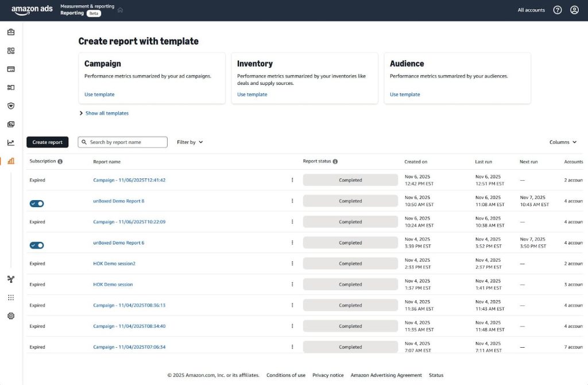This screenshot has height=385, width=588.
Task: Click the Create report button
Action: click(47, 142)
